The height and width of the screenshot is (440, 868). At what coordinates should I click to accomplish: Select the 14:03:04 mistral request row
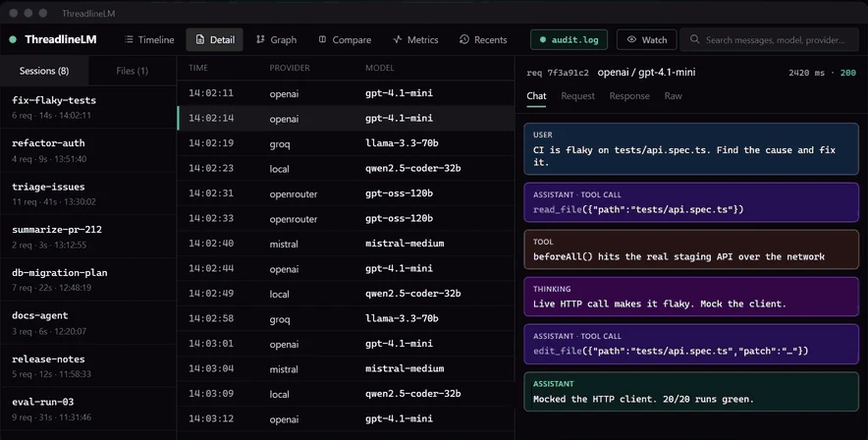(346, 368)
